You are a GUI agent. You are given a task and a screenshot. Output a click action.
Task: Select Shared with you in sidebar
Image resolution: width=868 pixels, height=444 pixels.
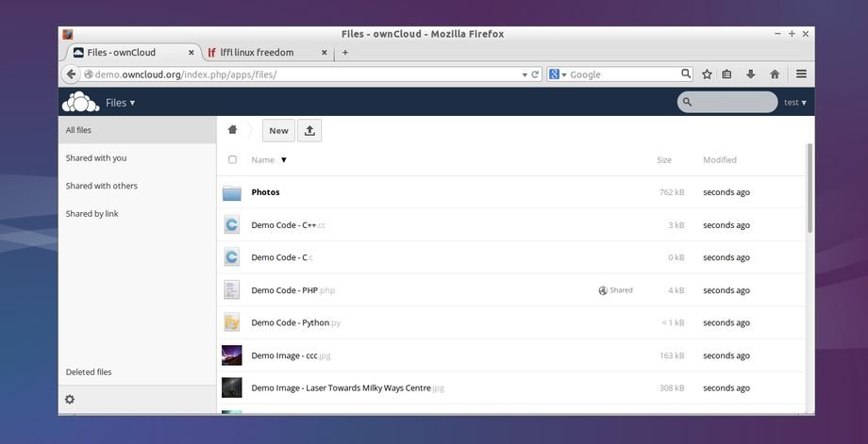coord(96,158)
